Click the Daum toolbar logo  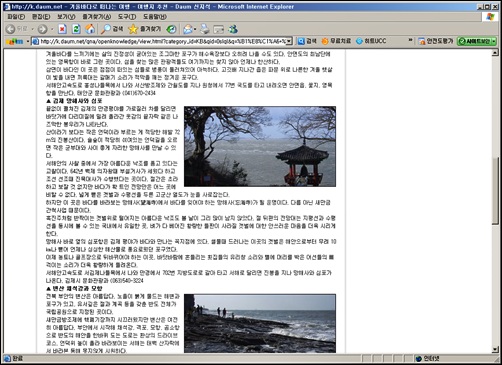pos(14,41)
